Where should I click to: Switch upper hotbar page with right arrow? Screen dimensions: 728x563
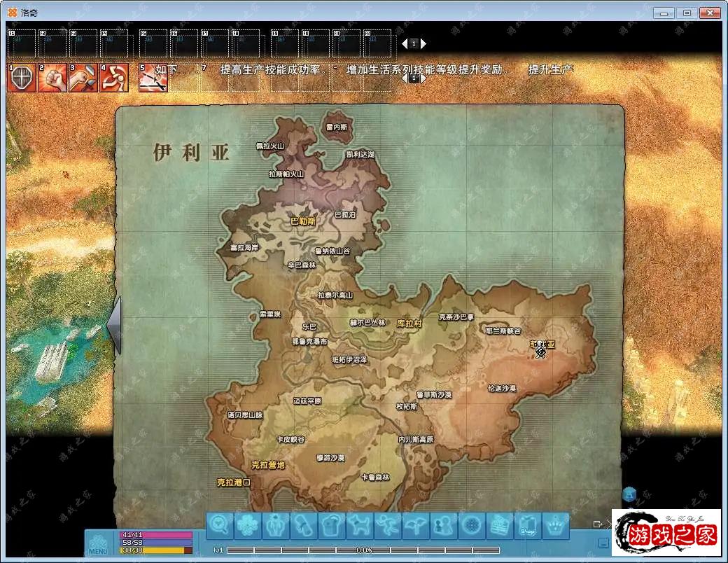[x=423, y=43]
